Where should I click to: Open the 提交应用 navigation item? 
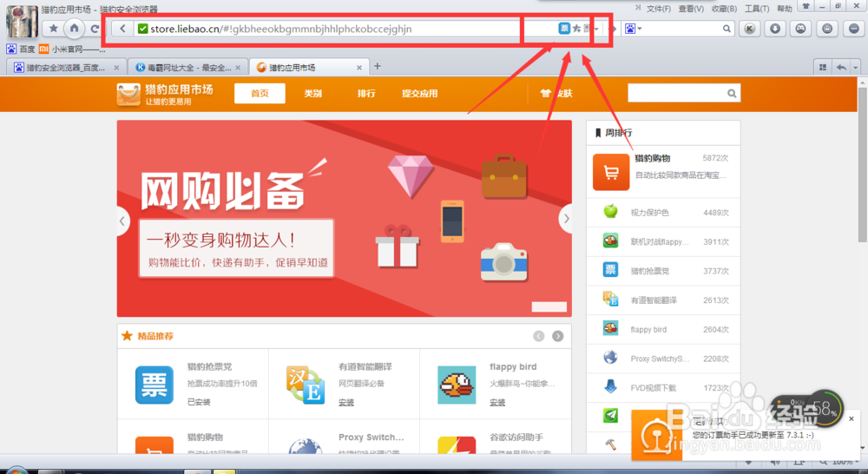(x=419, y=93)
